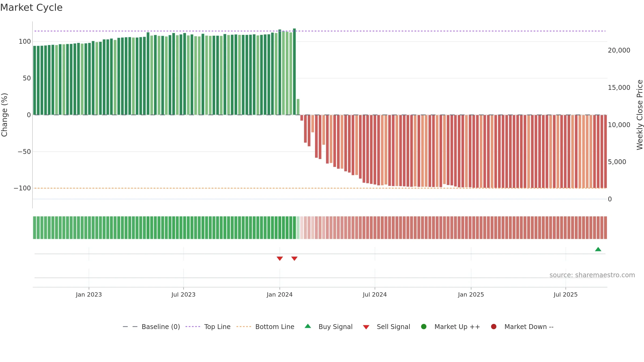Click the tallest green bar touching the top line
644x362 pixels.
[x=294, y=72]
